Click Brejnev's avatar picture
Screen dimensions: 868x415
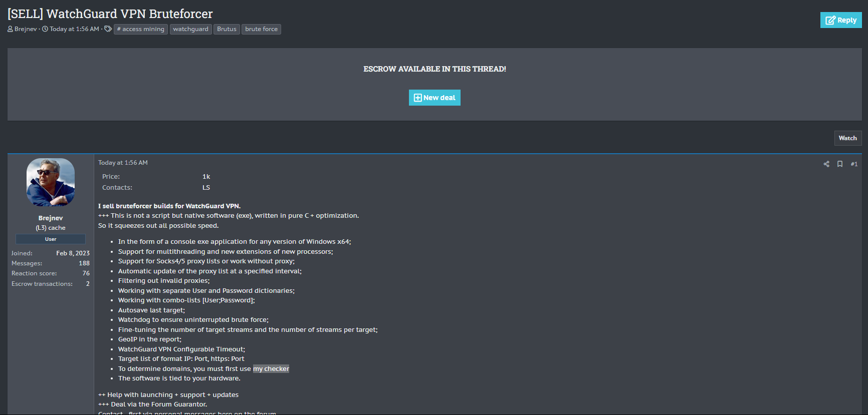(x=51, y=182)
